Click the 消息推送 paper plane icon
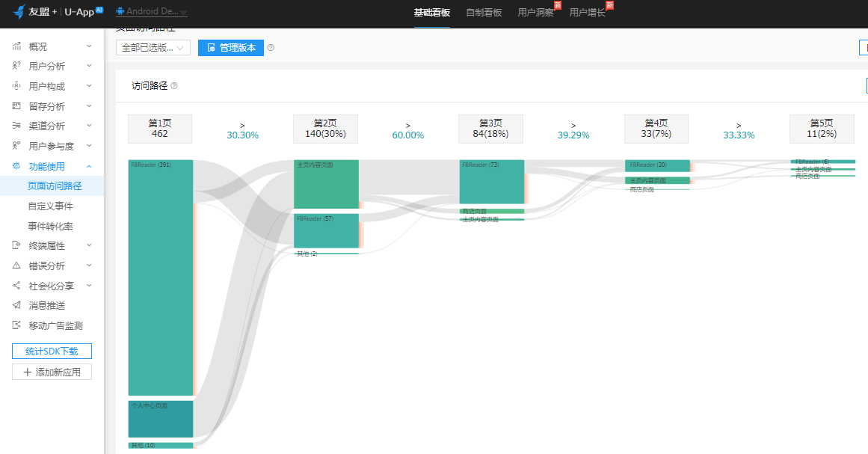Screen dimensions: 868x454 [x=16, y=305]
